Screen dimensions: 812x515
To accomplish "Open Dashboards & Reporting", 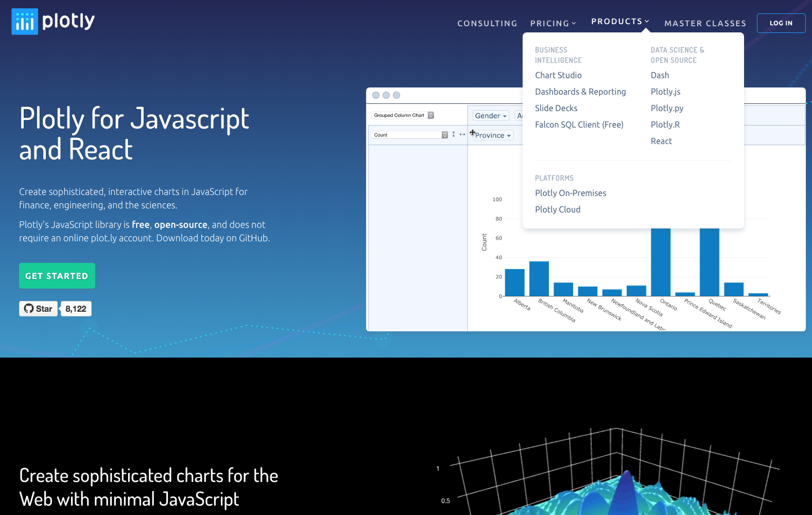I will pyautogui.click(x=580, y=92).
